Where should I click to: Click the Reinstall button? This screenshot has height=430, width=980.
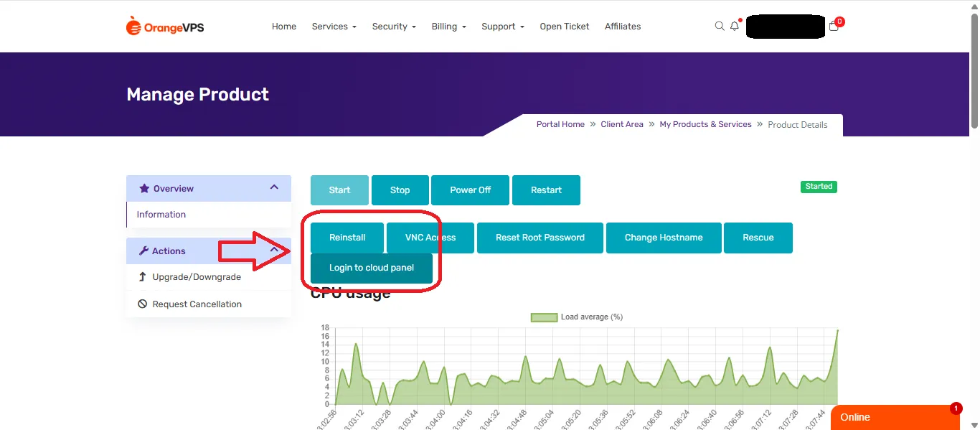347,238
